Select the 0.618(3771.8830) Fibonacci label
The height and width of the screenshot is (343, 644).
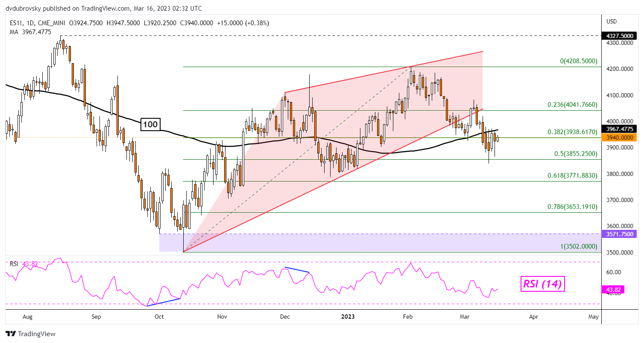coord(573,175)
